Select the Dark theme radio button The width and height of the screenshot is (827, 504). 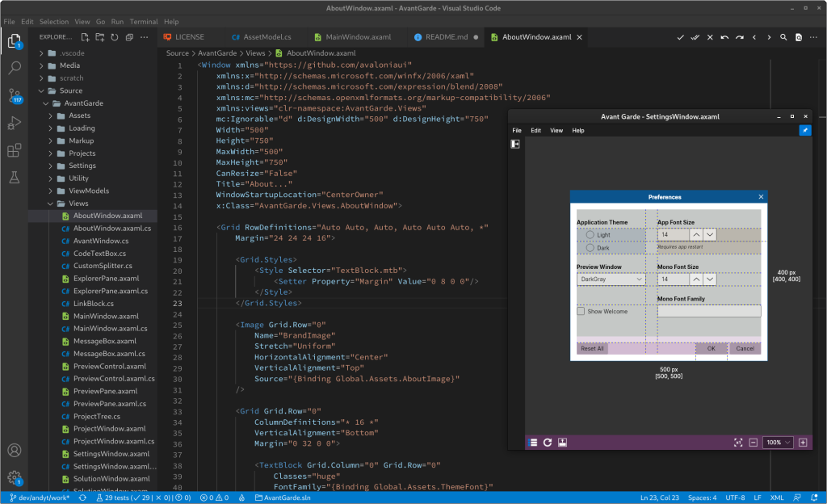590,248
